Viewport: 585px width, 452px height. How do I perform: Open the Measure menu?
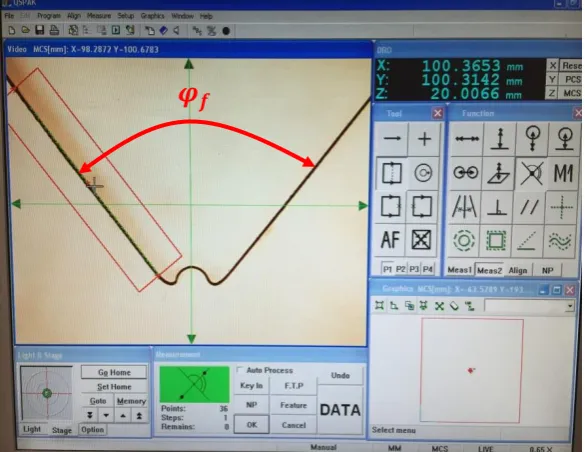click(99, 16)
